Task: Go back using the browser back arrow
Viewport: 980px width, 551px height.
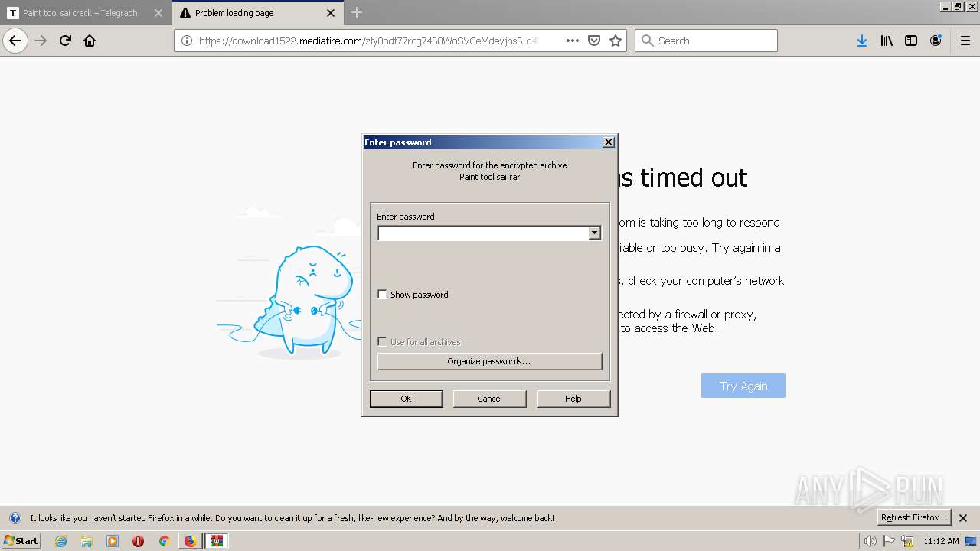Action: [x=15, y=41]
